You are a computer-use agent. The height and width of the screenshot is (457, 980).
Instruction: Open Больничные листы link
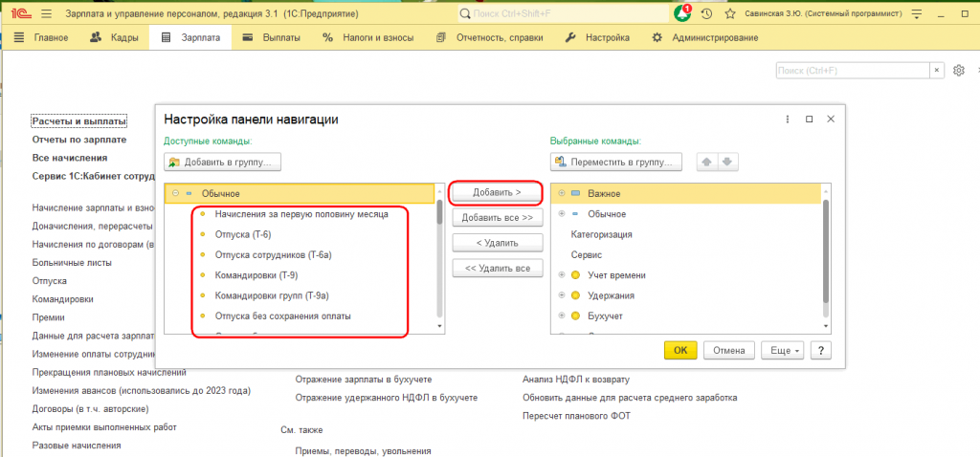pos(72,263)
